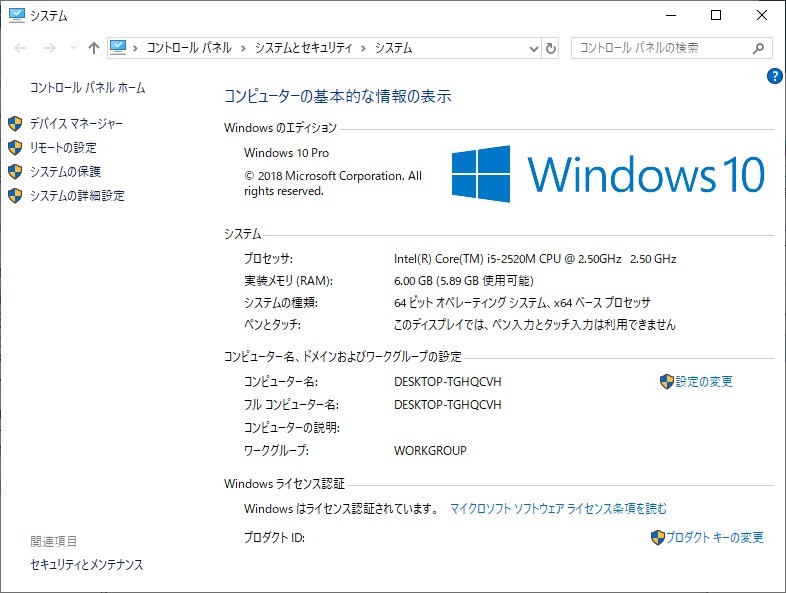Click shield icon beside デバイス マネージャー

coord(15,123)
